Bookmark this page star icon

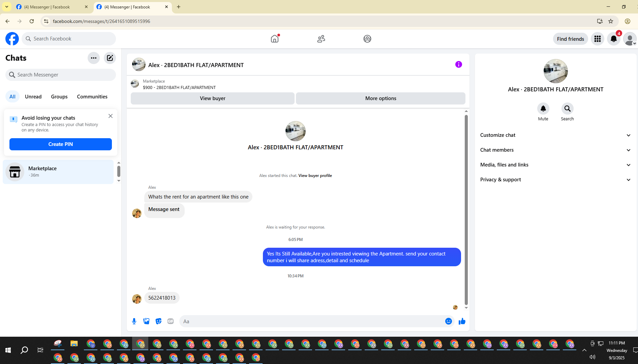coord(611,21)
